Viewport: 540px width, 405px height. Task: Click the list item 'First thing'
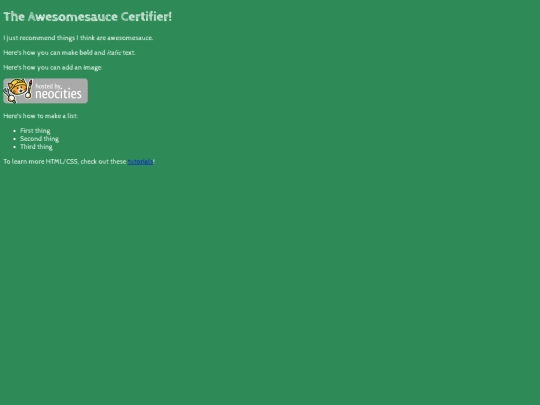[35, 131]
